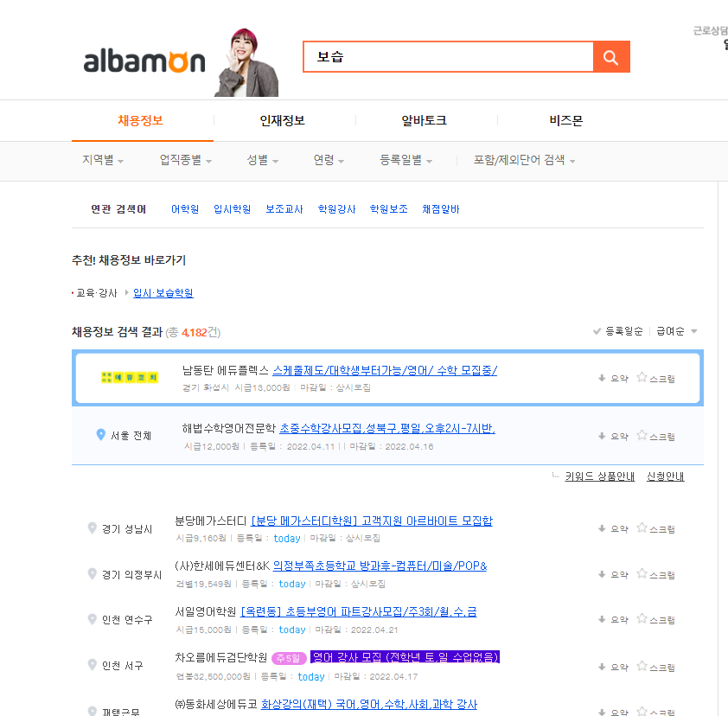Expand 요약 for 한세에듀센터&K listing
This screenshot has height=716, width=728.
coord(613,575)
